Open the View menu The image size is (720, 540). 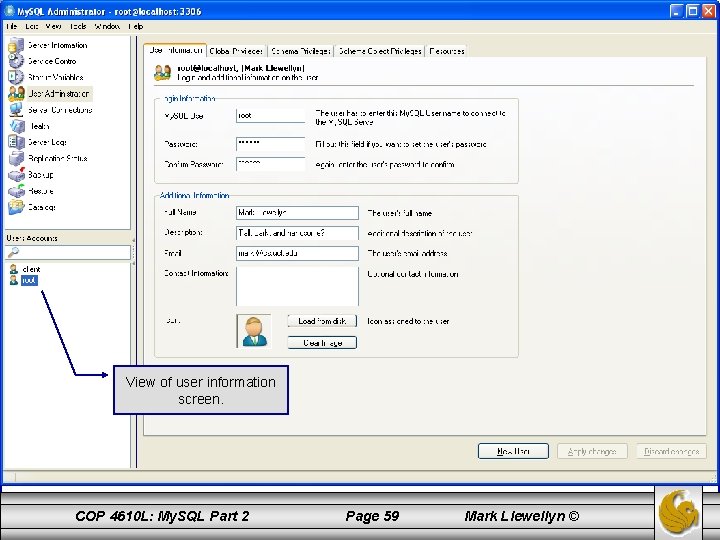click(x=53, y=26)
